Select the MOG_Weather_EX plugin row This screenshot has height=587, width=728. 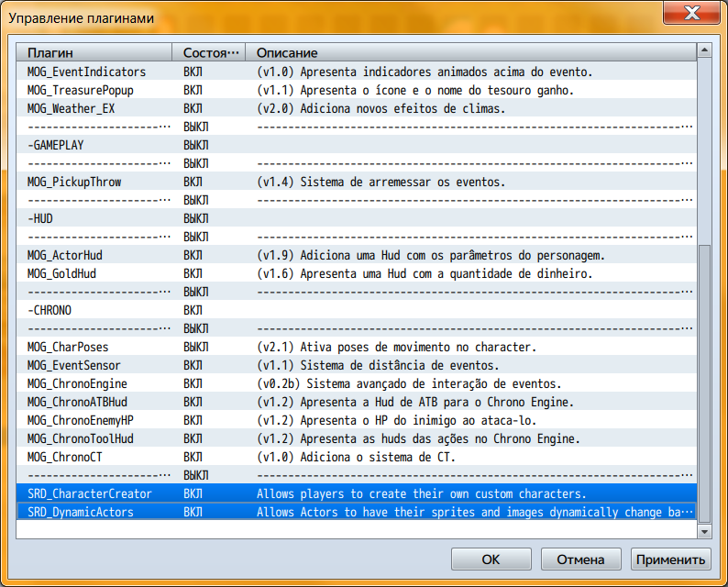72,108
